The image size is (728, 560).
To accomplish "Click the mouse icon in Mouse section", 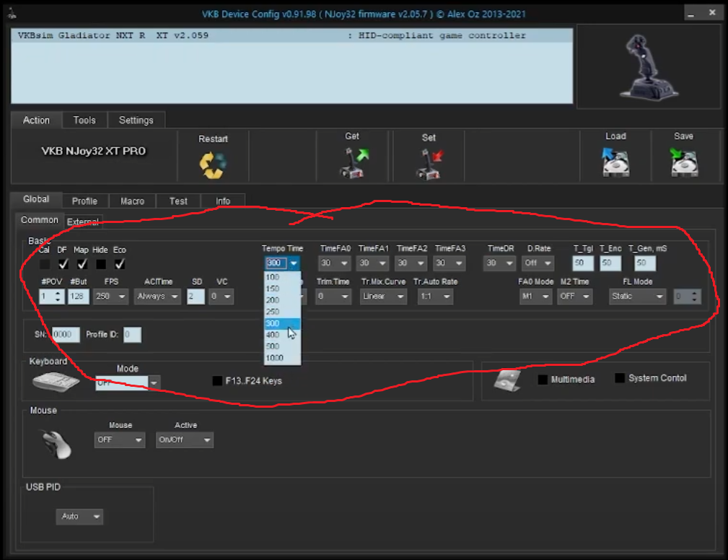I will click(x=57, y=444).
